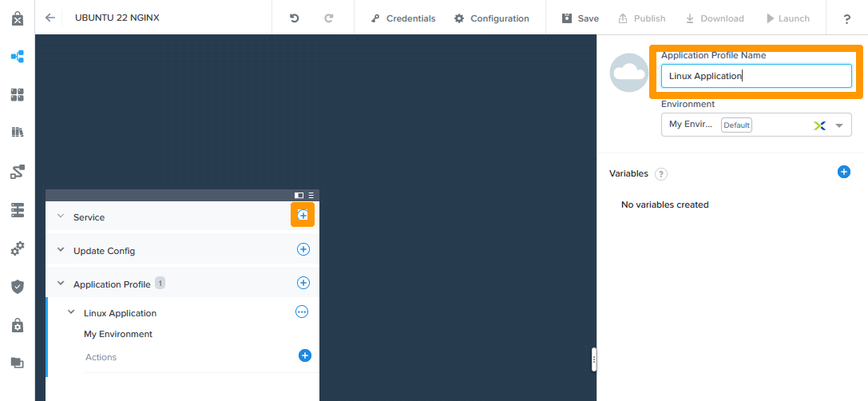The width and height of the screenshot is (868, 401).
Task: Click the Application Profile Name field
Action: 755,76
